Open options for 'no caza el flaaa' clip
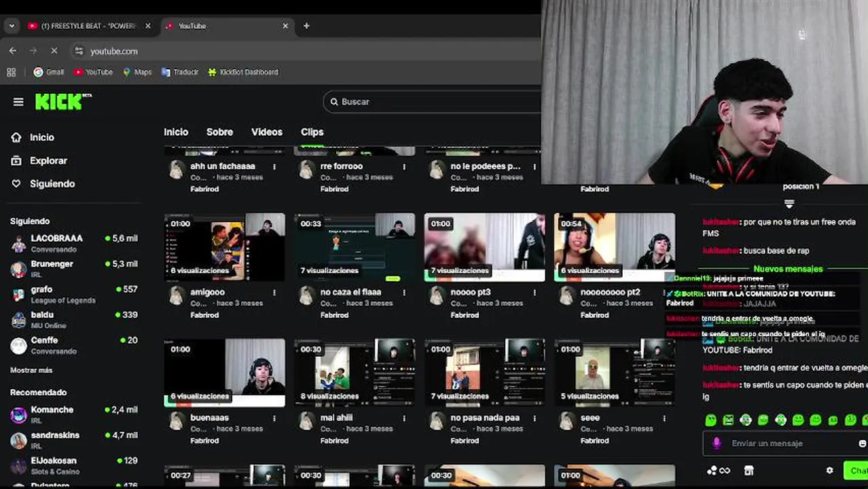 tap(404, 293)
